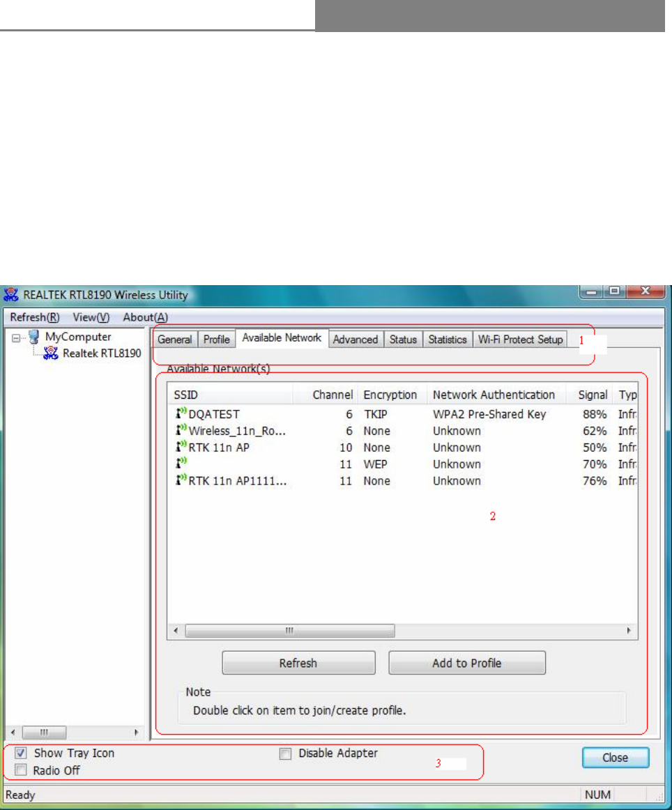
Task: Click the RTK 11n AP1111... signal icon
Action: pyautogui.click(x=181, y=480)
